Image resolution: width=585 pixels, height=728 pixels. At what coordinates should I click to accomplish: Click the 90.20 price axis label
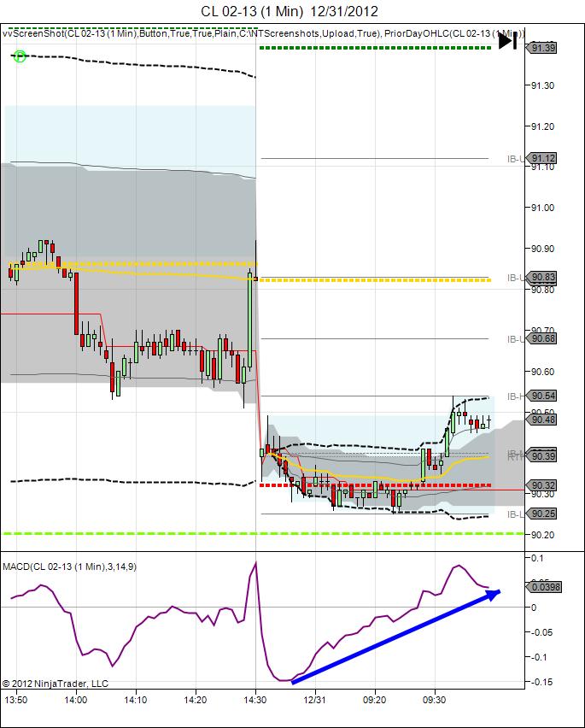point(542,535)
